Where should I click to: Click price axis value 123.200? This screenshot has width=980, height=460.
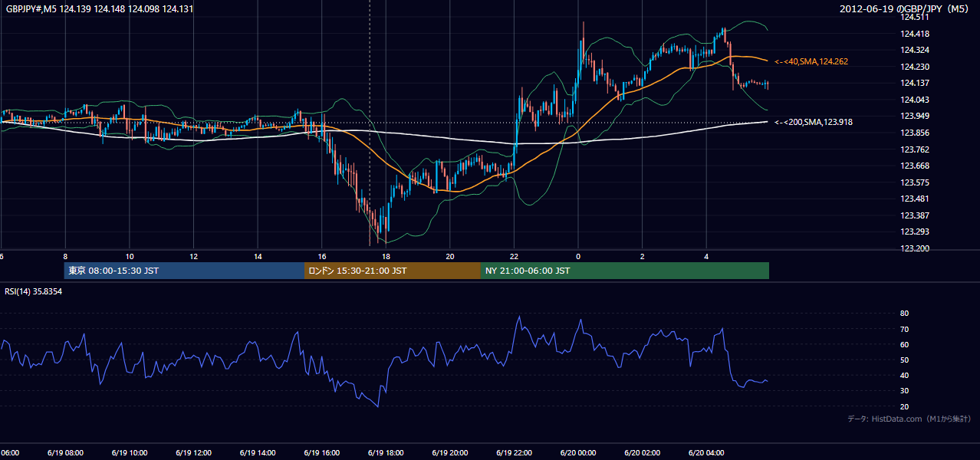click(x=914, y=248)
